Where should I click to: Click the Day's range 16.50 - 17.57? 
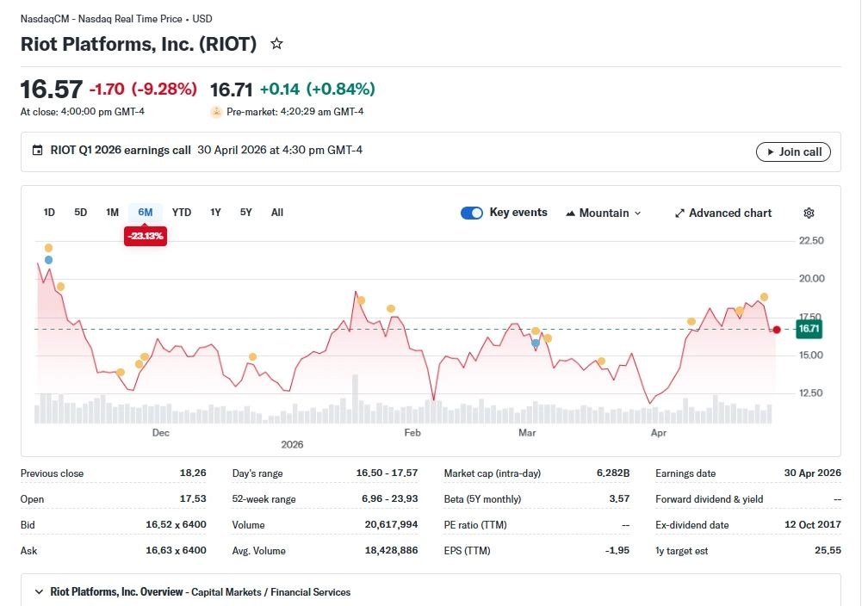pos(387,473)
